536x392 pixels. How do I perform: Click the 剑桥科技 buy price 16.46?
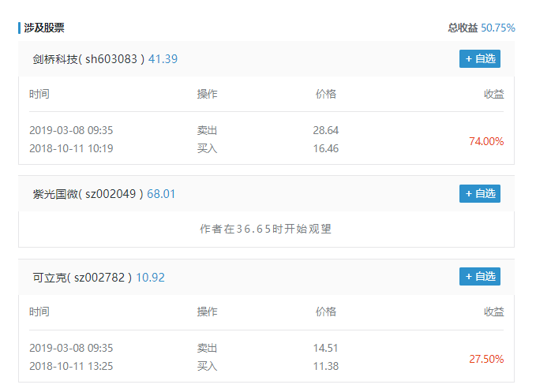(326, 148)
